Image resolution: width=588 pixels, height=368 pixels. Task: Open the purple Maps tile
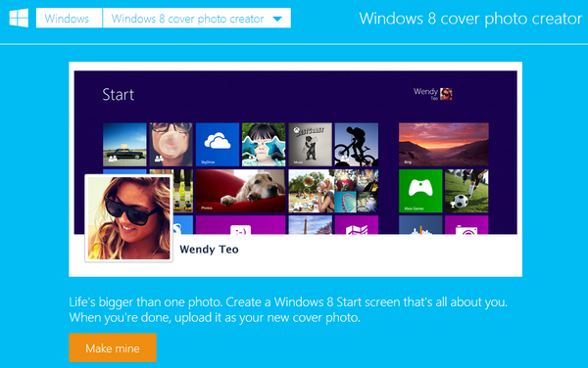point(357,225)
